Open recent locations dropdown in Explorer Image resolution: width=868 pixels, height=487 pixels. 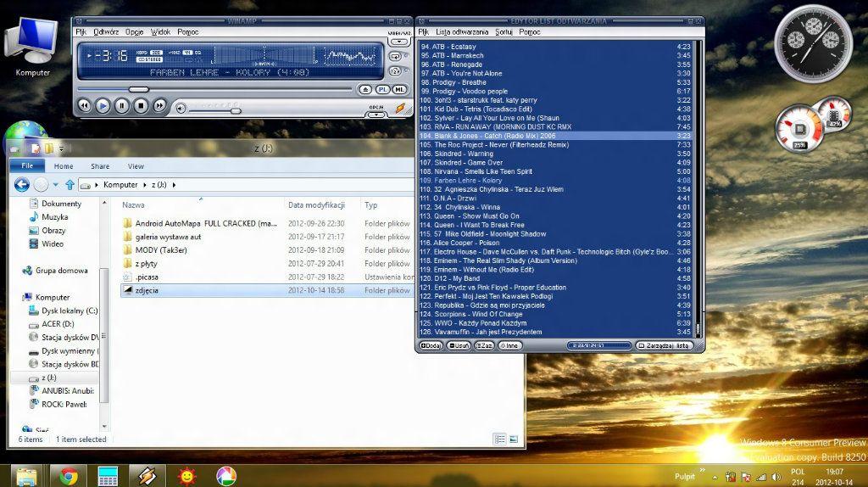(55, 184)
